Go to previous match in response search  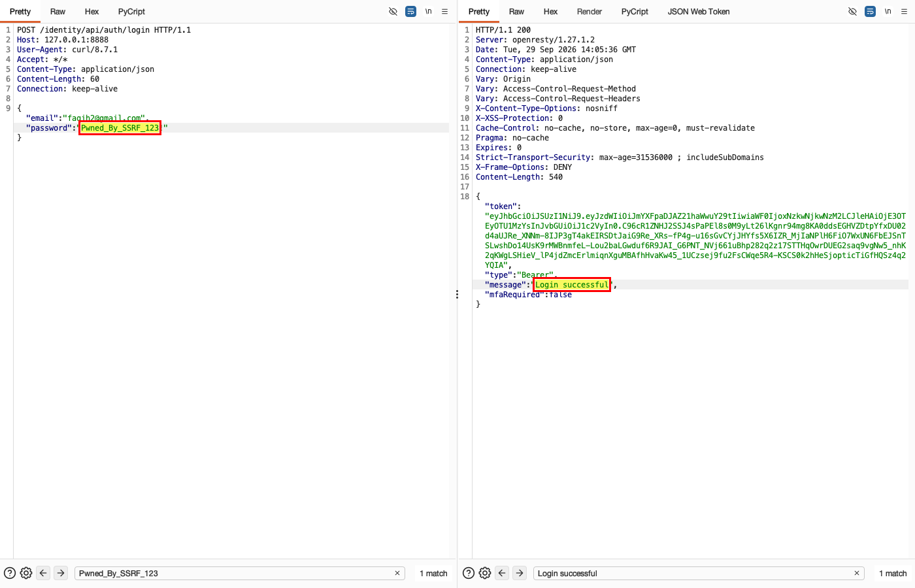coord(502,573)
